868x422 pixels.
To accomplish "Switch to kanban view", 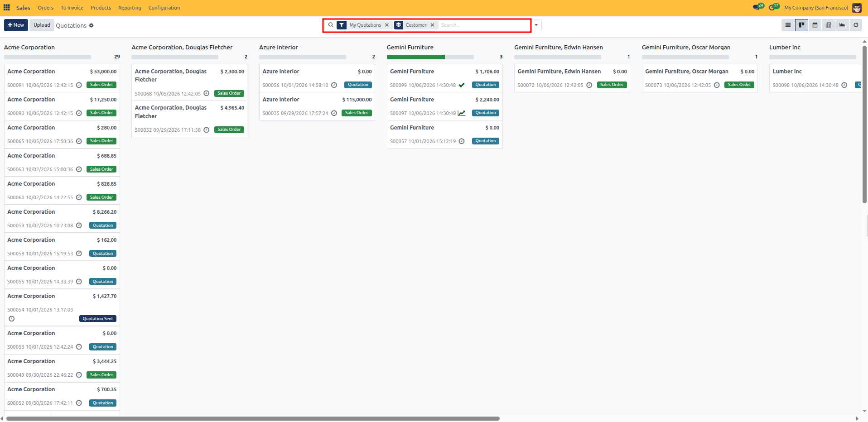I will 801,25.
